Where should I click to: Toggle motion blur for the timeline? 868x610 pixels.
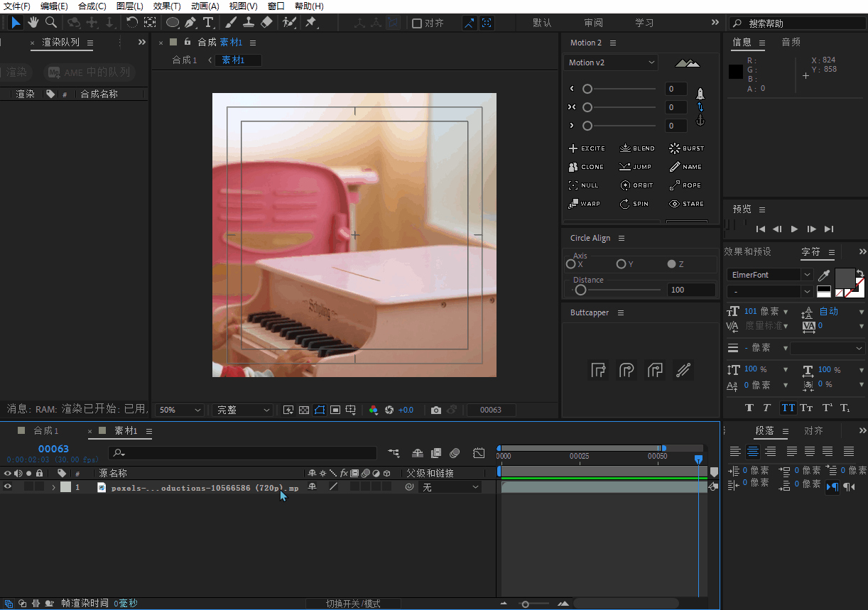[x=455, y=452]
